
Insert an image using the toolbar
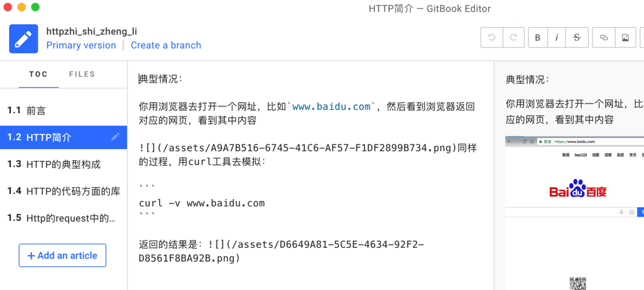tap(625, 38)
